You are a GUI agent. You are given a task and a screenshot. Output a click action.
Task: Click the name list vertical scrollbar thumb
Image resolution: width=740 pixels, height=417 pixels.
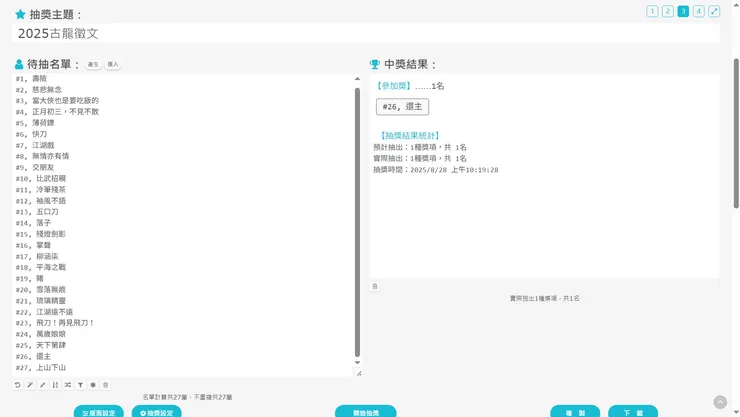357,222
